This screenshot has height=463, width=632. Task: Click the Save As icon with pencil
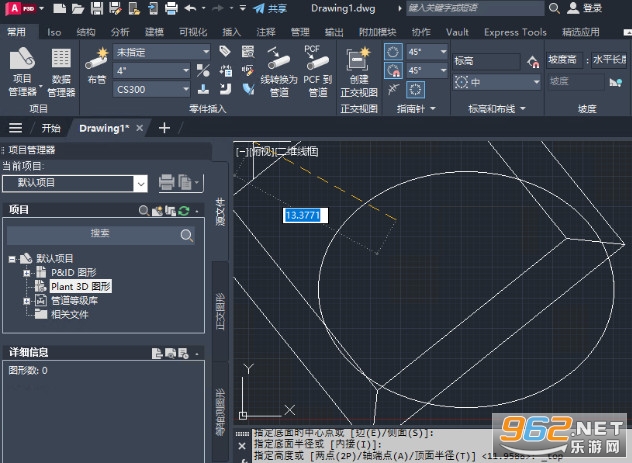(115, 8)
